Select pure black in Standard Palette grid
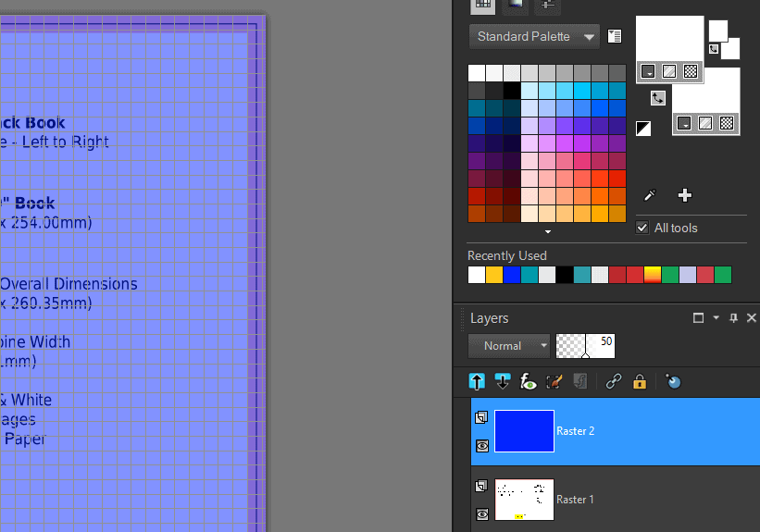 click(x=511, y=91)
